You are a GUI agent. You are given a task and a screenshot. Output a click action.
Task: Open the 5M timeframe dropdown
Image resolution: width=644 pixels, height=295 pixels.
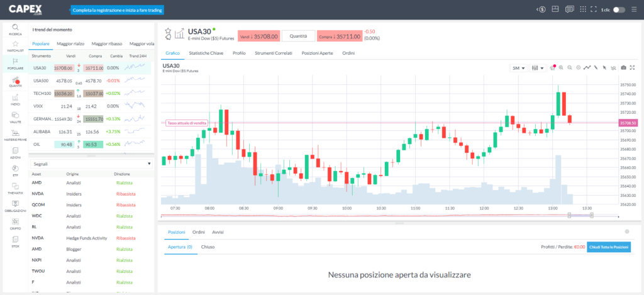(518, 68)
